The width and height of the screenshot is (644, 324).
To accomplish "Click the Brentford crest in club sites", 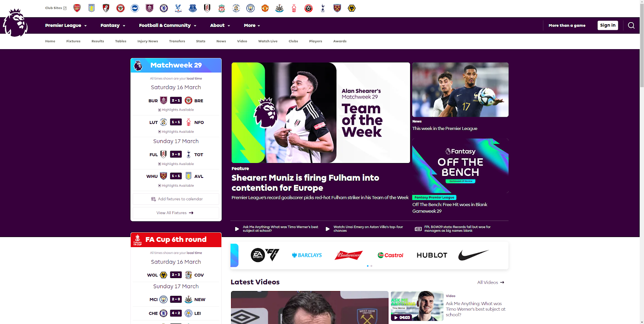I will pos(120,8).
